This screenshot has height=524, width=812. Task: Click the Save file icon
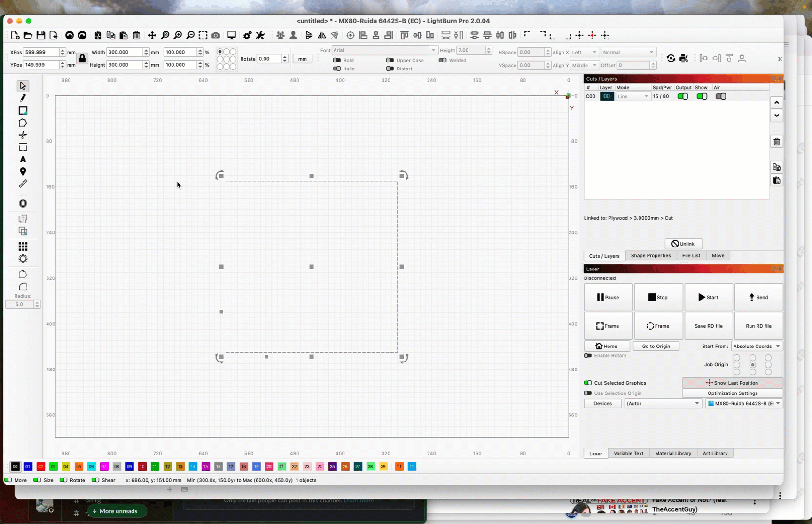tap(41, 36)
